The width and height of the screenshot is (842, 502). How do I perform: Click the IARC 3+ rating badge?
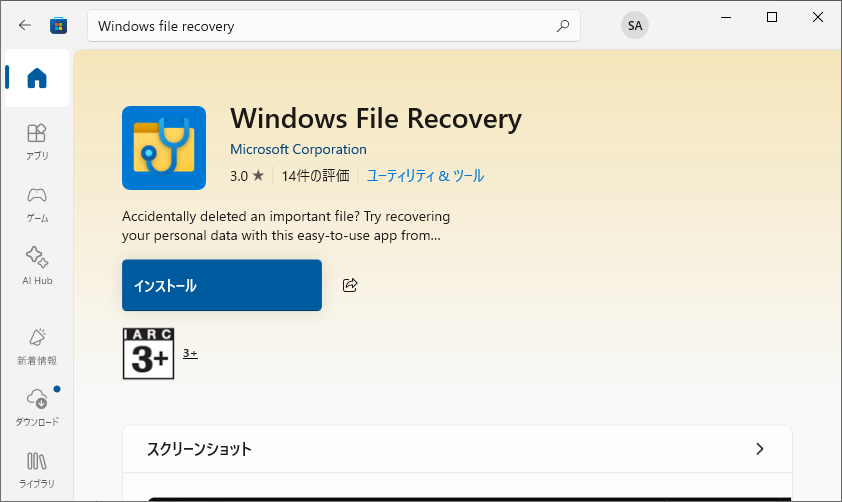coord(148,353)
